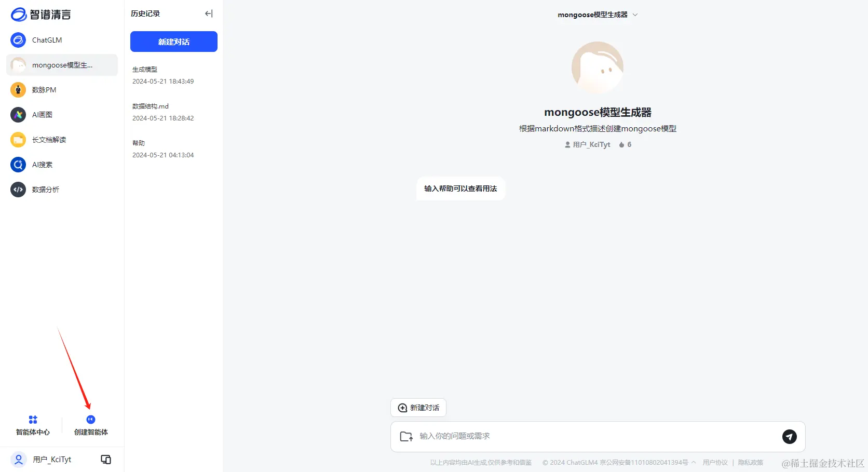
Task: Open the ChatGLM avatar icon
Action: tap(18, 40)
